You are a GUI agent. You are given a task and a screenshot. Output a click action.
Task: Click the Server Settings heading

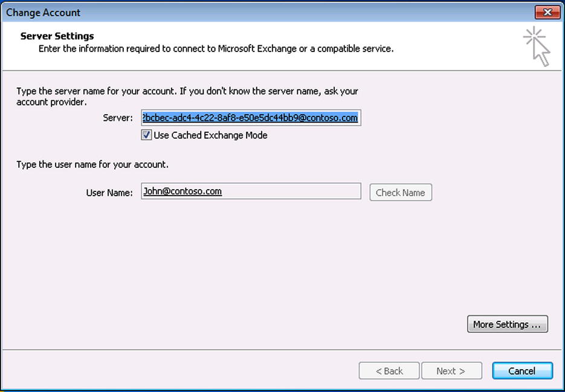click(57, 36)
